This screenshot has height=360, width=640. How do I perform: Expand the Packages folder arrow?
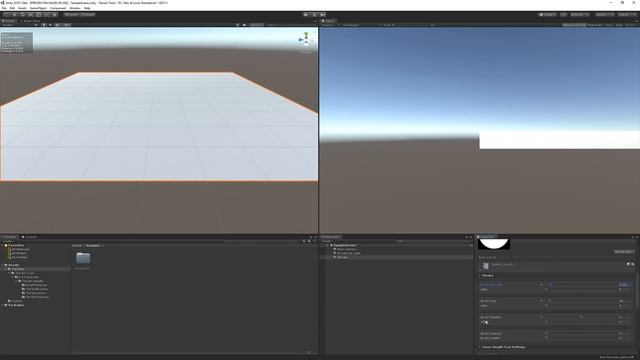[x=2, y=305]
